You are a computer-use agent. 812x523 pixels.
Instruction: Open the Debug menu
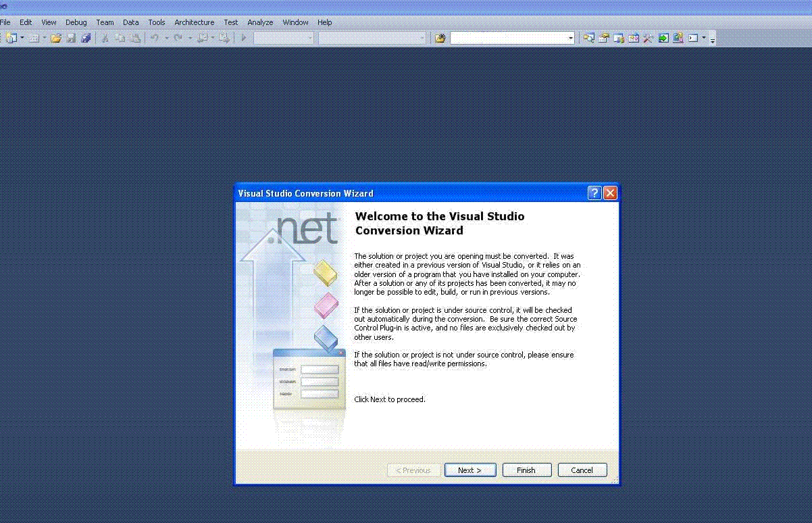pos(76,22)
